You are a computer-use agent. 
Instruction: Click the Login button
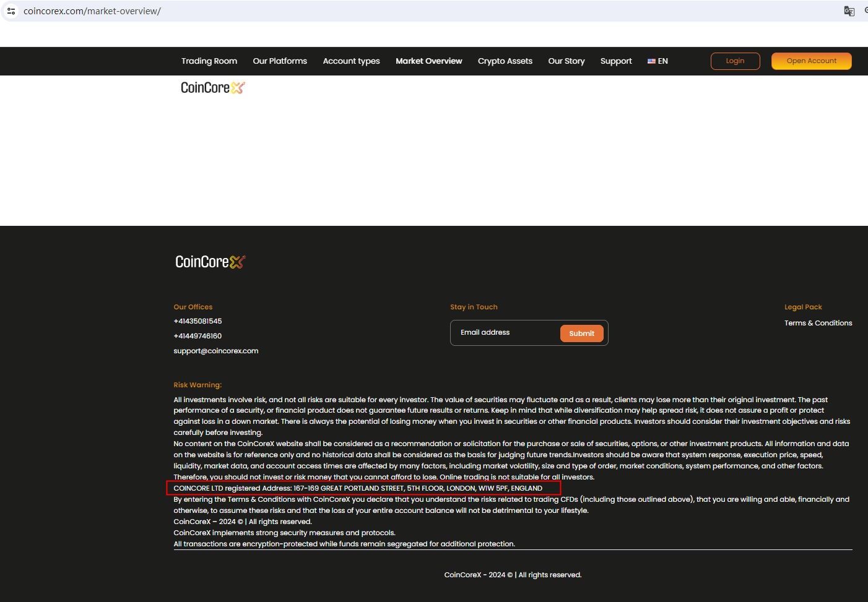point(735,61)
